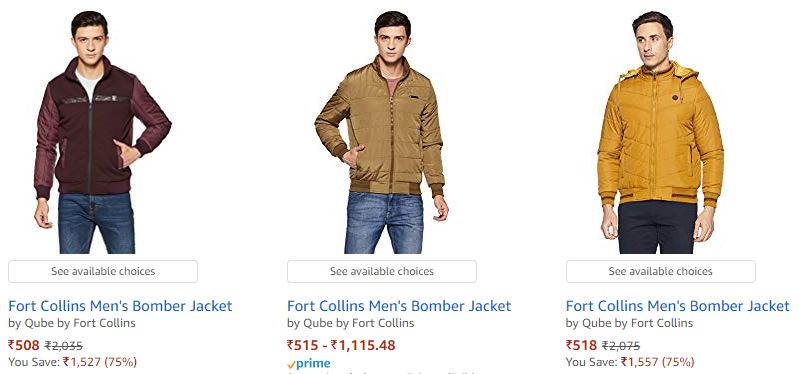
Task: Click the Prime logo badge
Action: (309, 363)
